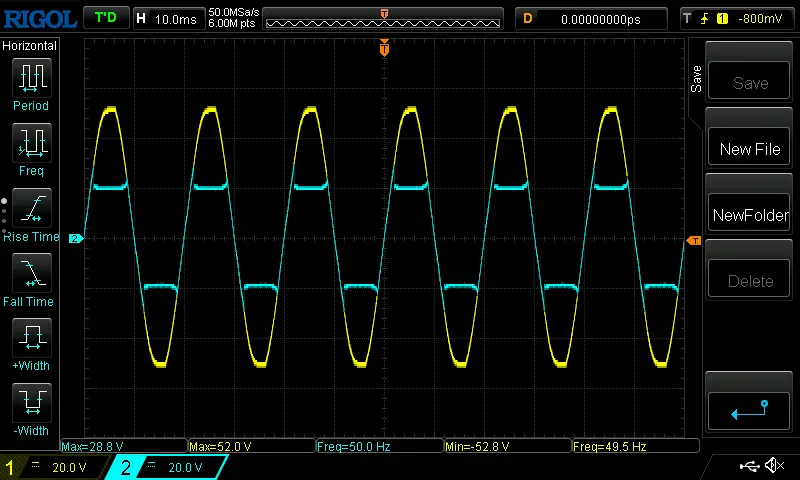Open the Horizontal measurement menu header
Image resolution: width=800 pixels, height=480 pixels.
(30, 46)
